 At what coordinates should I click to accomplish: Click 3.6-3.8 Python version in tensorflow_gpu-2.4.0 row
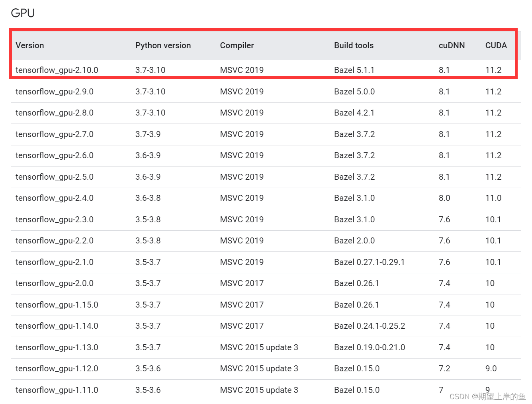click(148, 198)
